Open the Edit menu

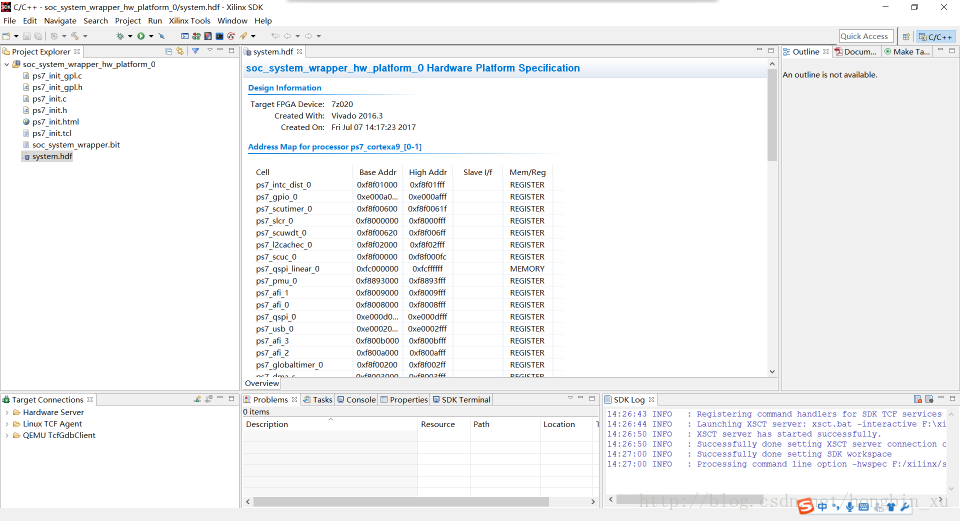[x=30, y=21]
